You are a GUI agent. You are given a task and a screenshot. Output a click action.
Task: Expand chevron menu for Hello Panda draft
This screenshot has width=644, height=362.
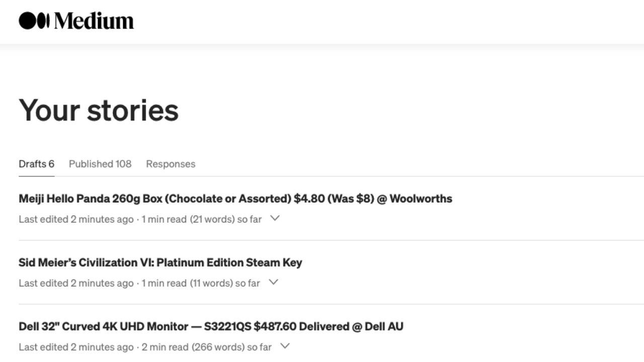(x=275, y=219)
